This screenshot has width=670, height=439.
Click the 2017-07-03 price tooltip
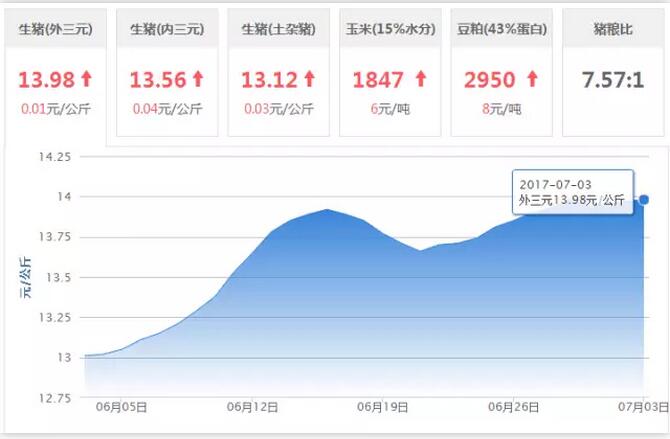click(x=573, y=193)
